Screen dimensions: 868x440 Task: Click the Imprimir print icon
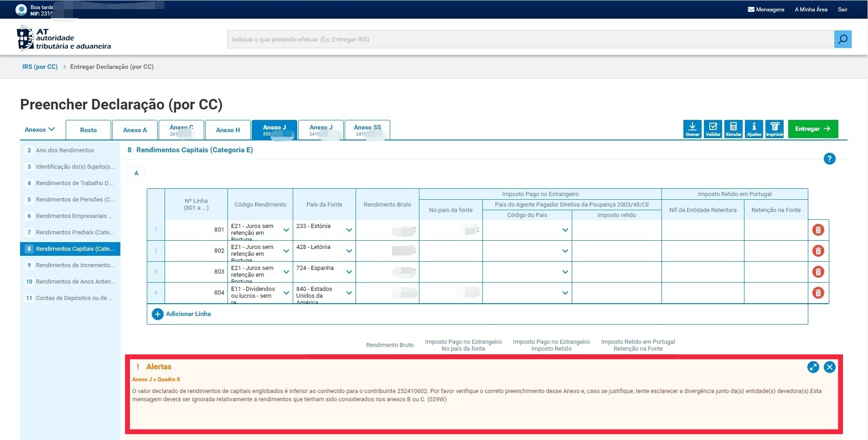(x=774, y=129)
